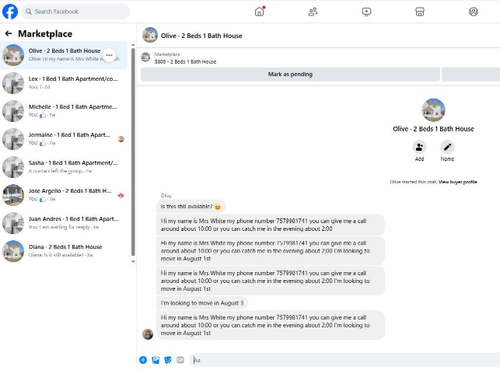Click View buyer profile link
Image resolution: width=500 pixels, height=370 pixels.
457,182
